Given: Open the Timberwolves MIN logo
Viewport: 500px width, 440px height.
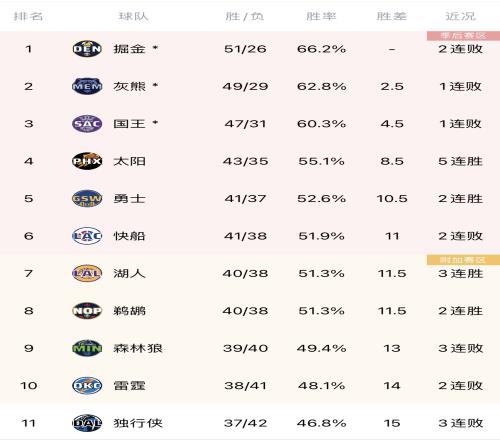Looking at the screenshot, I should pyautogui.click(x=87, y=348).
